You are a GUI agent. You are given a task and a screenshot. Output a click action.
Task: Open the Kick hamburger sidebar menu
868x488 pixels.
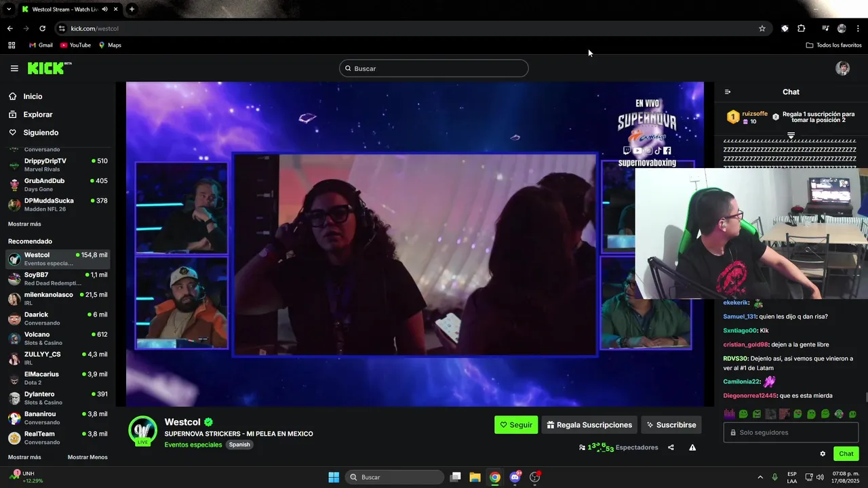(x=14, y=68)
